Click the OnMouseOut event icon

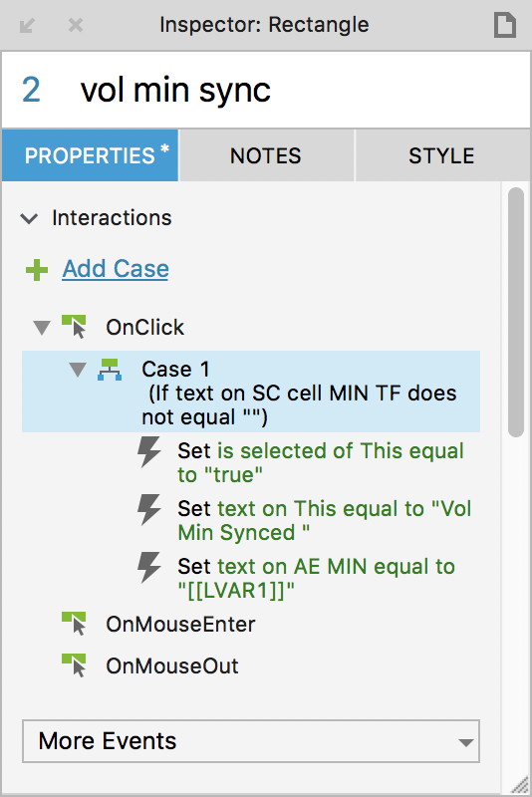74,665
